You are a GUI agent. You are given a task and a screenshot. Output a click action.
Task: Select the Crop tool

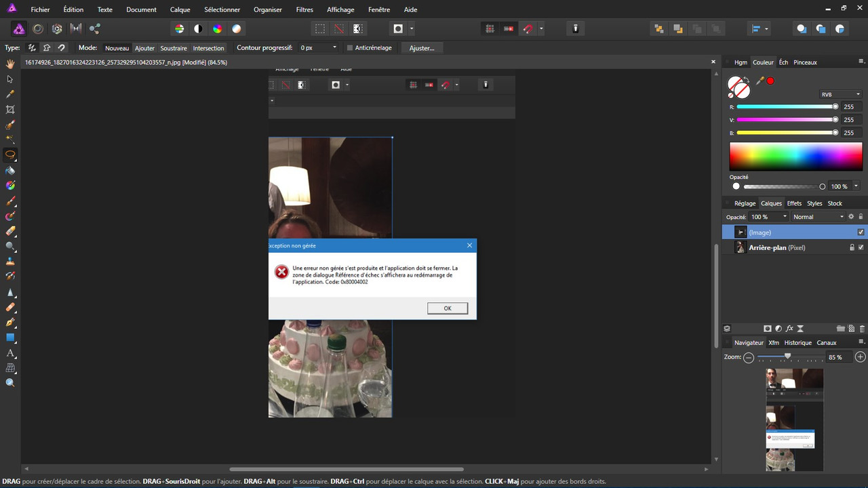point(10,109)
